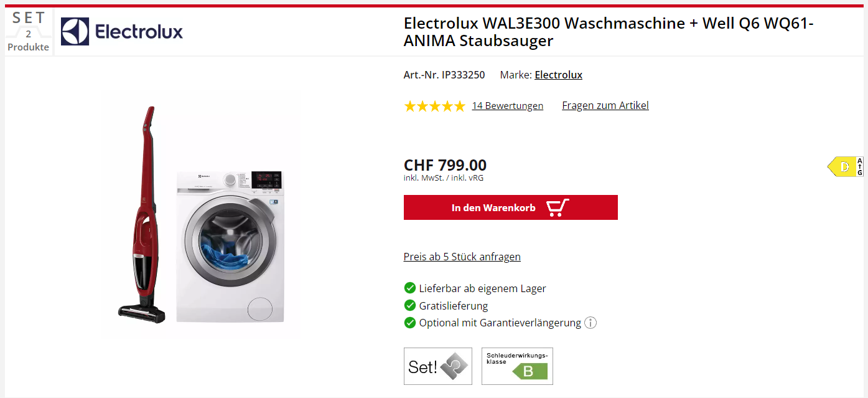868x398 pixels.
Task: Click the energy label D icon
Action: click(x=845, y=166)
